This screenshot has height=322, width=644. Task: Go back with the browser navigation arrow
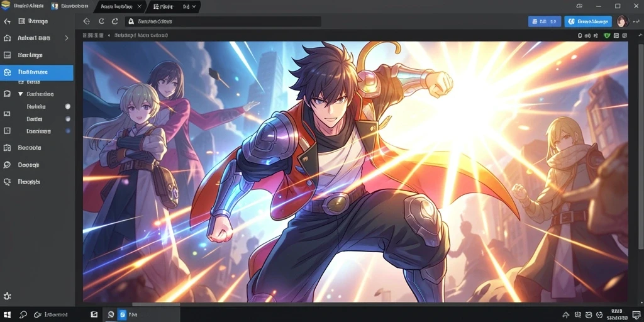coord(86,21)
